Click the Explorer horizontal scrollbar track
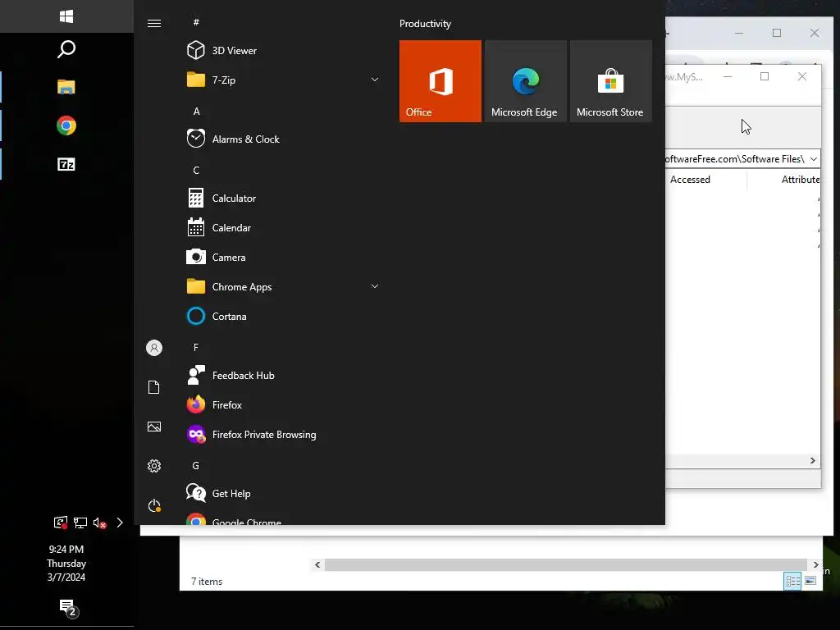This screenshot has width=840, height=630. tap(566, 564)
